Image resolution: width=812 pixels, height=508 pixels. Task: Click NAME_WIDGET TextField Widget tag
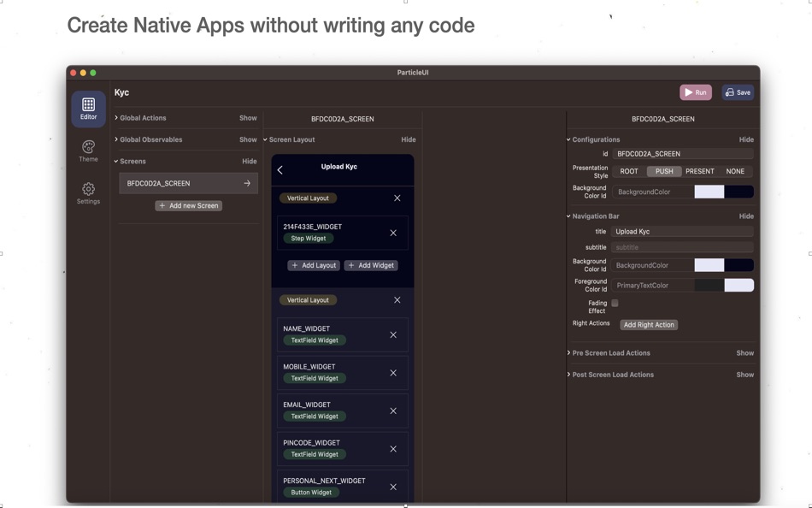(315, 340)
